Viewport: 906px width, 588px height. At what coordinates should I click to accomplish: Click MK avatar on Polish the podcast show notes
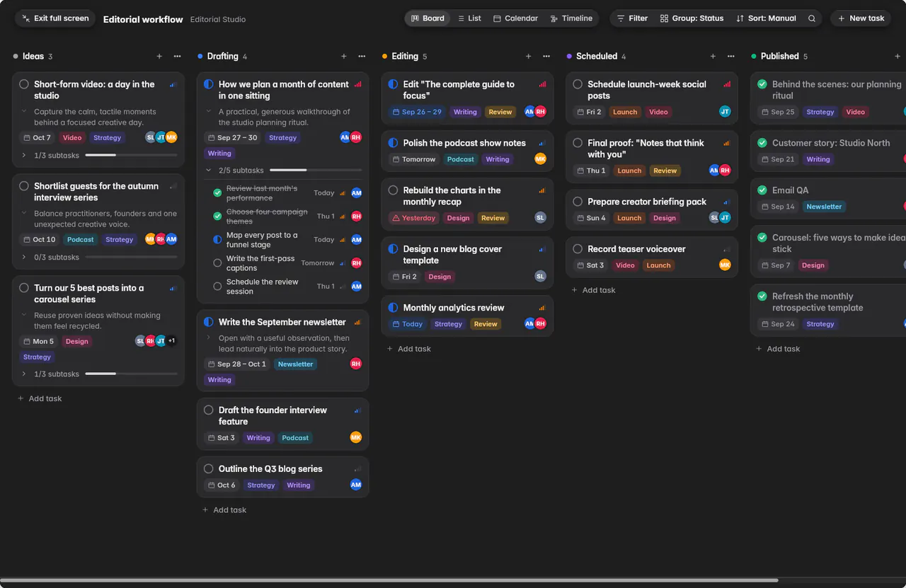point(541,159)
